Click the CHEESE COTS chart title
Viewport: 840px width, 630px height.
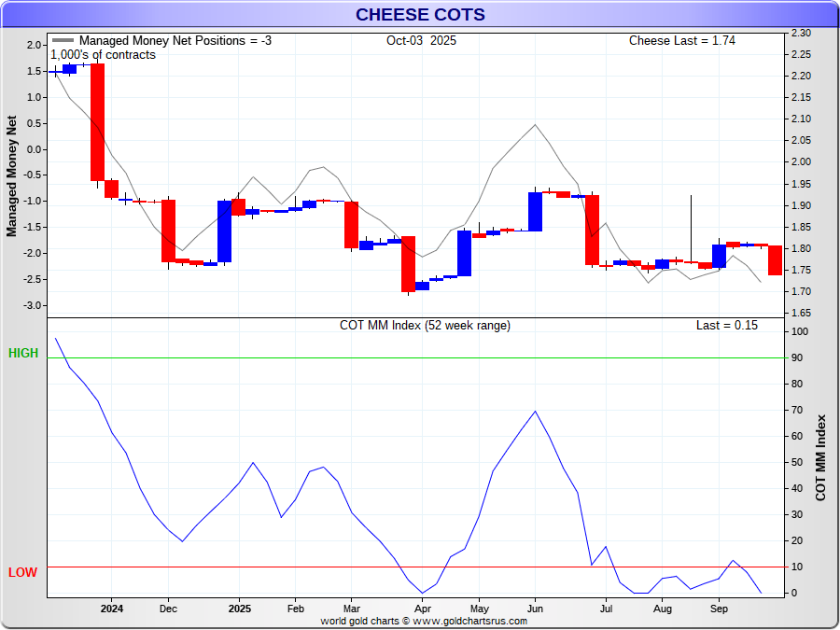tap(420, 14)
